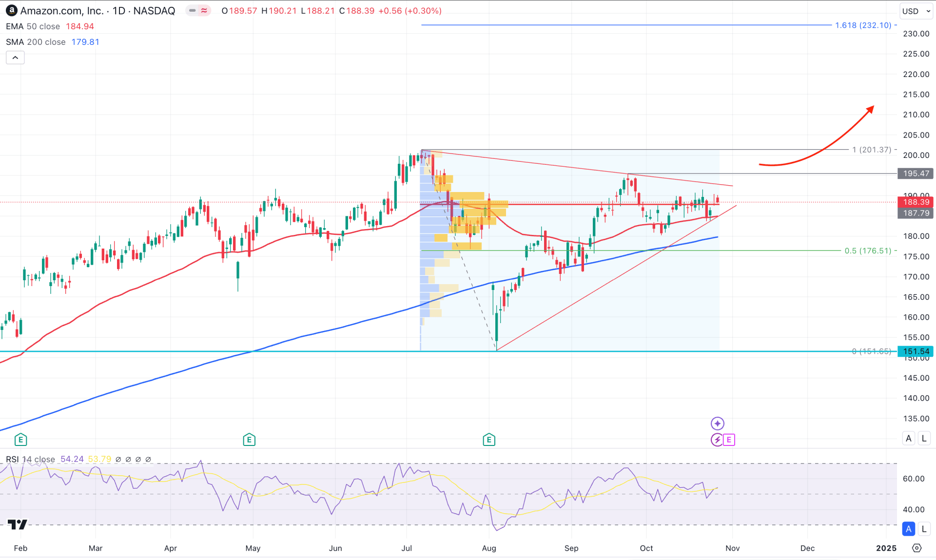Click the red 188.39 last price label

click(916, 202)
